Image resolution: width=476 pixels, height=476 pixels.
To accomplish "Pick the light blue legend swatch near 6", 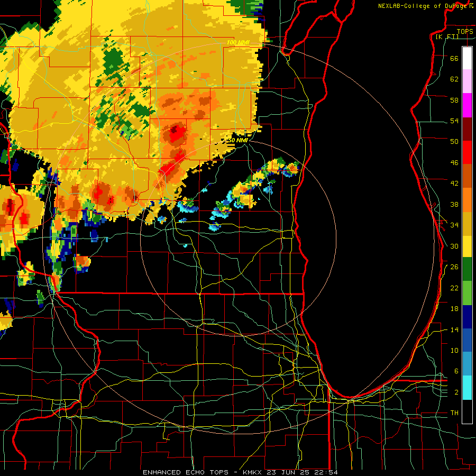I will 467,364.
